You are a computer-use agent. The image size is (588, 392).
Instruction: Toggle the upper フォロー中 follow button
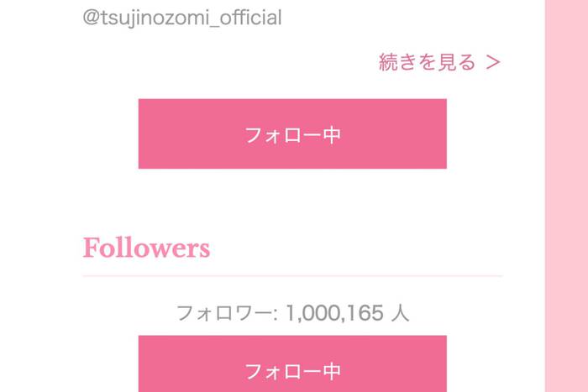coord(292,133)
